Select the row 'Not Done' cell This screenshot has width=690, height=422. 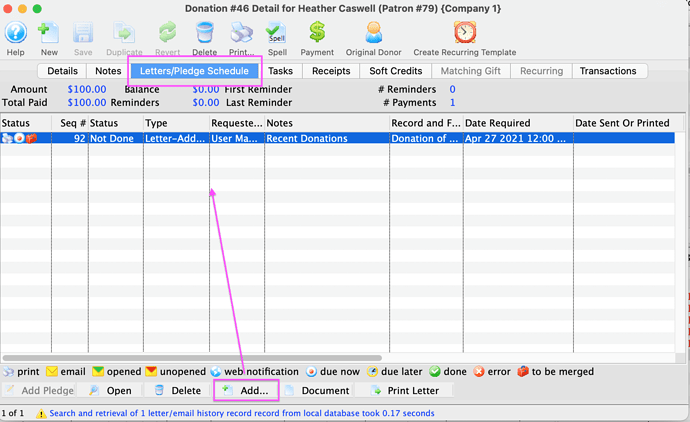click(x=116, y=138)
